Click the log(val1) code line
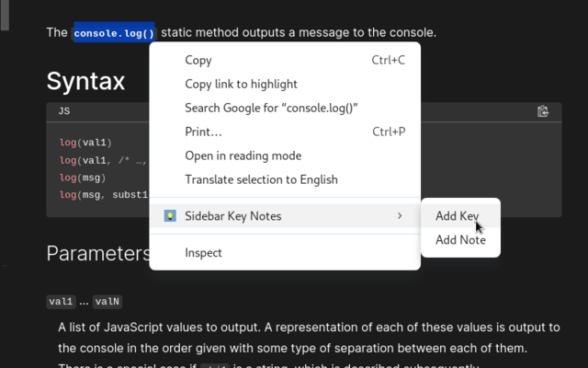Image resolution: width=588 pixels, height=368 pixels. coord(85,143)
